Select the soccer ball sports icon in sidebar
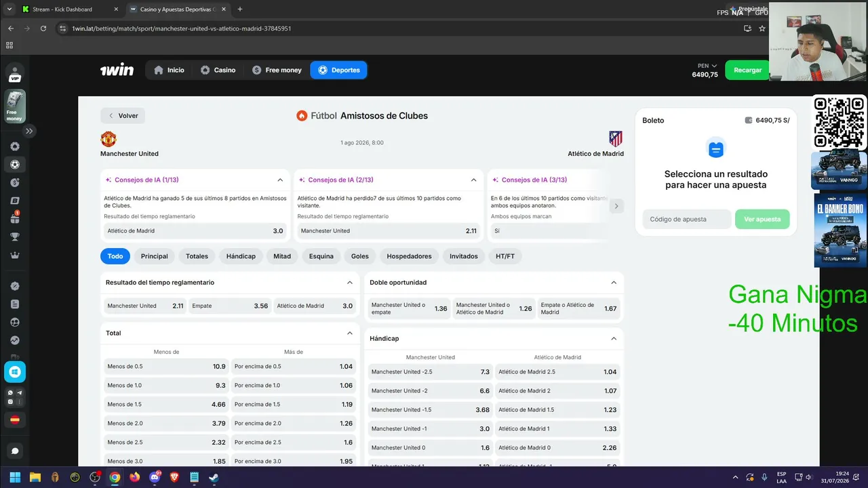This screenshot has height=488, width=868. coord(15,164)
